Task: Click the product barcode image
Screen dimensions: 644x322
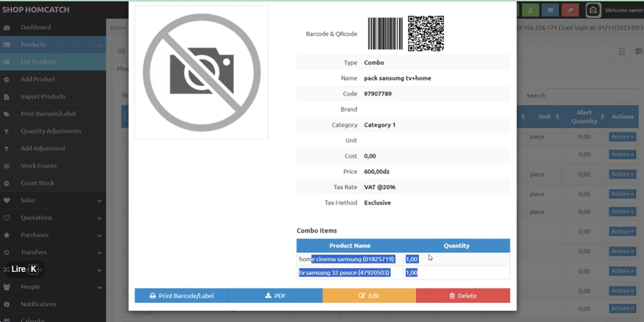Action: point(385,34)
